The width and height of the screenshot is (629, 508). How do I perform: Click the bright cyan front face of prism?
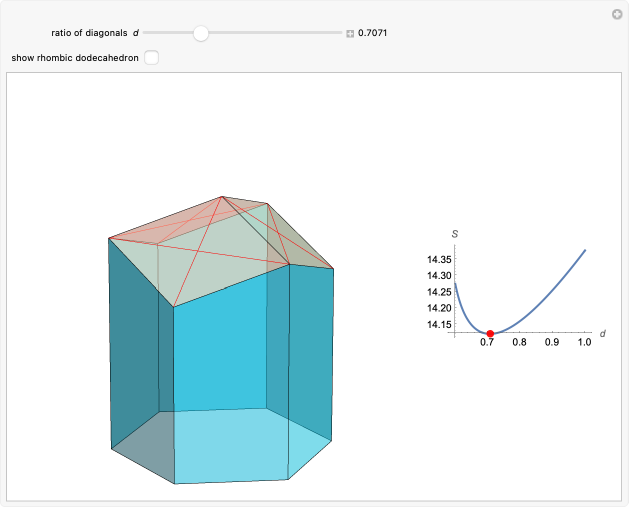click(x=220, y=350)
